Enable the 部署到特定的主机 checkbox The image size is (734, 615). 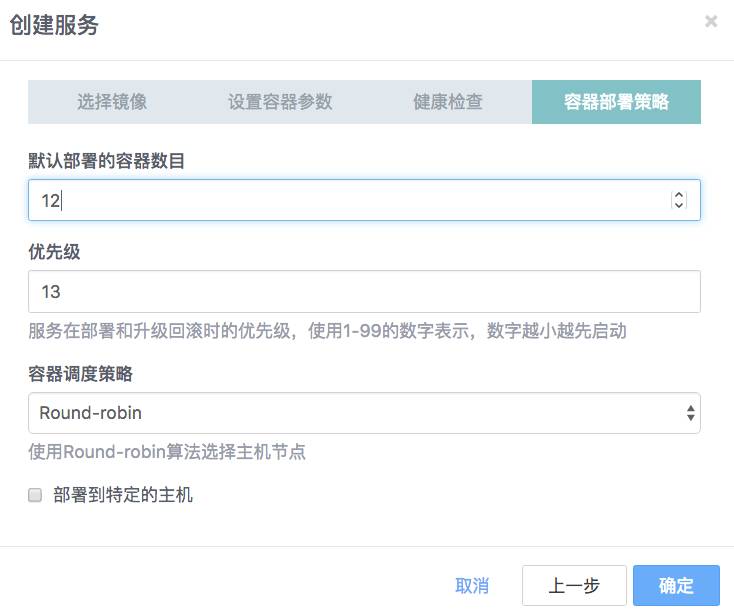35,495
